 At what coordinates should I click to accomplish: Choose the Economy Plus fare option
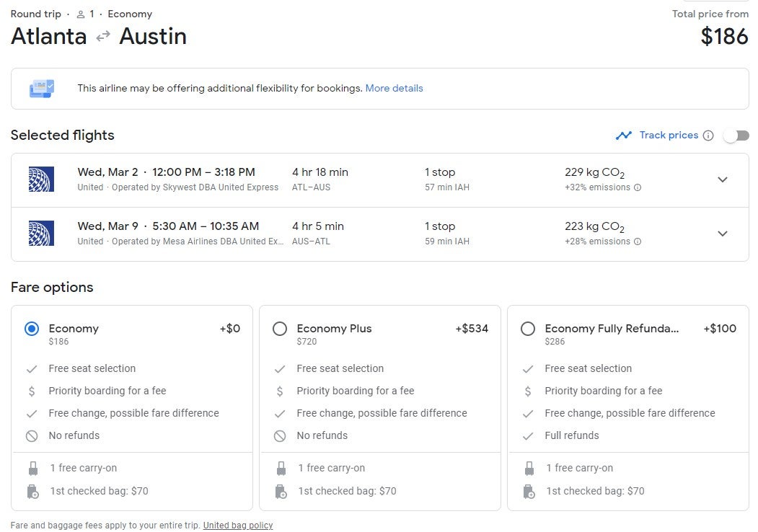coord(280,329)
